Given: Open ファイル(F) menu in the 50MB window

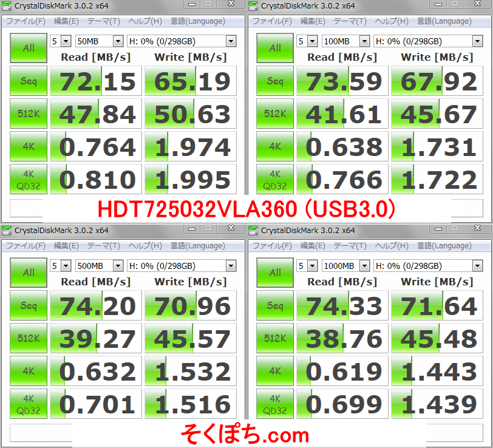Looking at the screenshot, I should [x=25, y=21].
